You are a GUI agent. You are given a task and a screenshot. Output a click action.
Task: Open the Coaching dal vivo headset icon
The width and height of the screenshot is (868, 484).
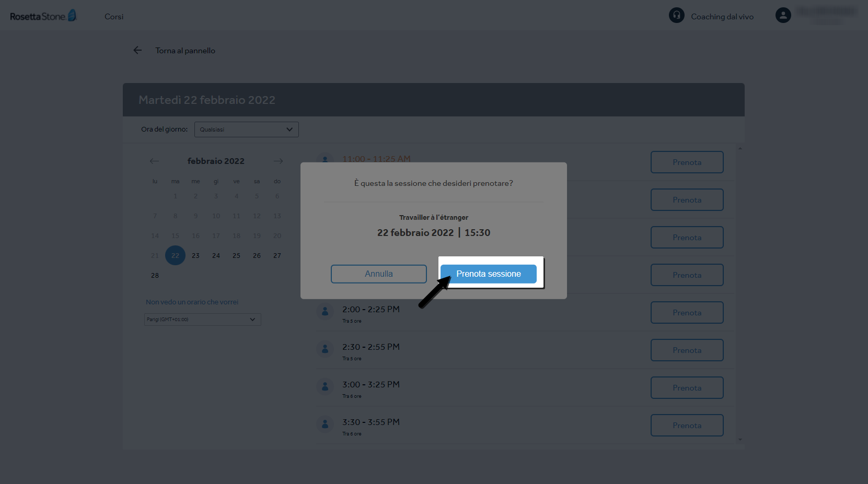[677, 15]
